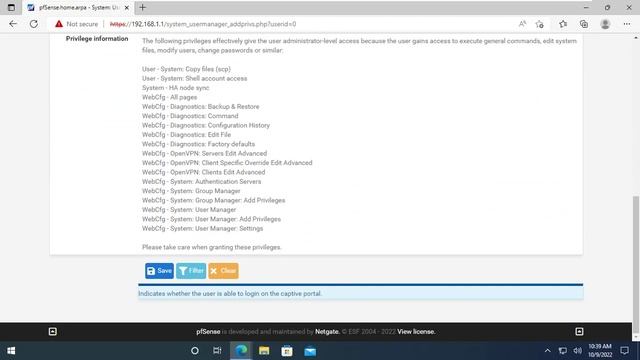Click the 'Privilege information' label
The height and width of the screenshot is (360, 640).
point(97,39)
